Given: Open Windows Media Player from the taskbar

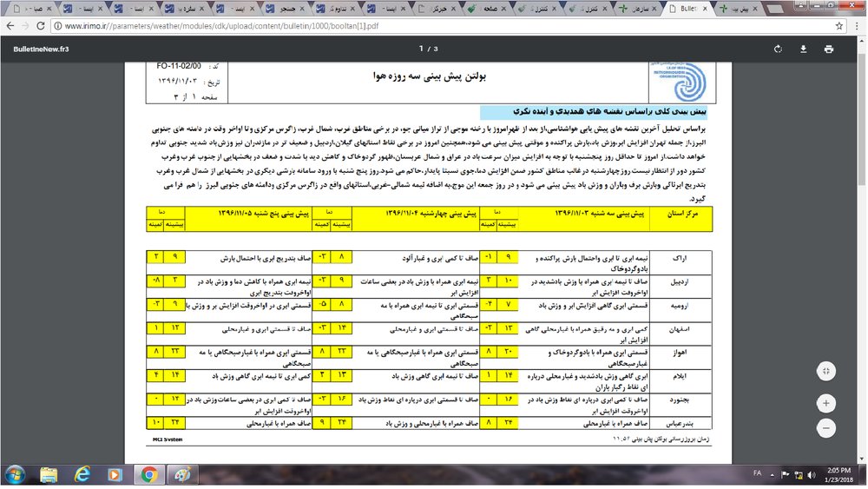Looking at the screenshot, I should click(115, 476).
